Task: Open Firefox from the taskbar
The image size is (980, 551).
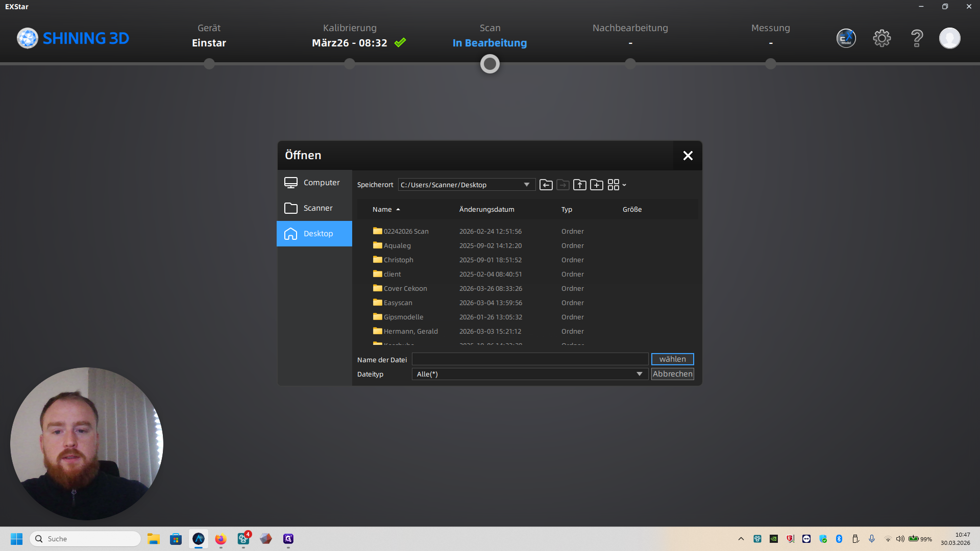Action: pyautogui.click(x=220, y=539)
